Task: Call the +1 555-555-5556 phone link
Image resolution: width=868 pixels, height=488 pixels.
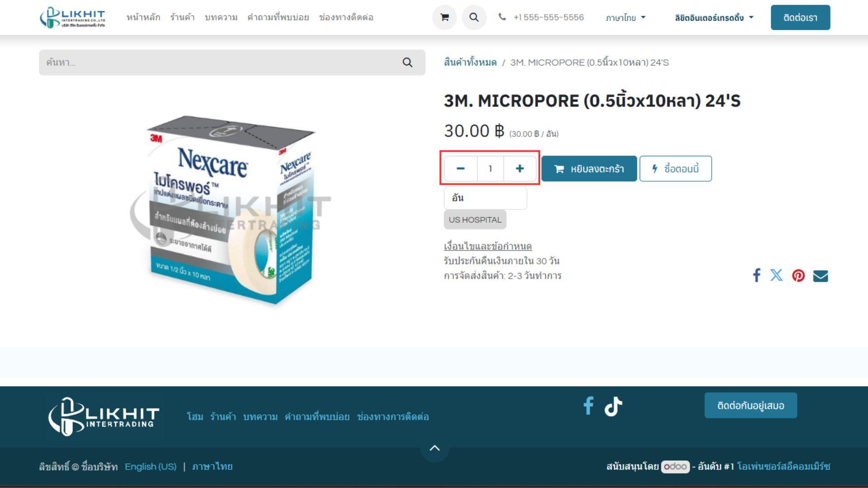Action: tap(541, 17)
